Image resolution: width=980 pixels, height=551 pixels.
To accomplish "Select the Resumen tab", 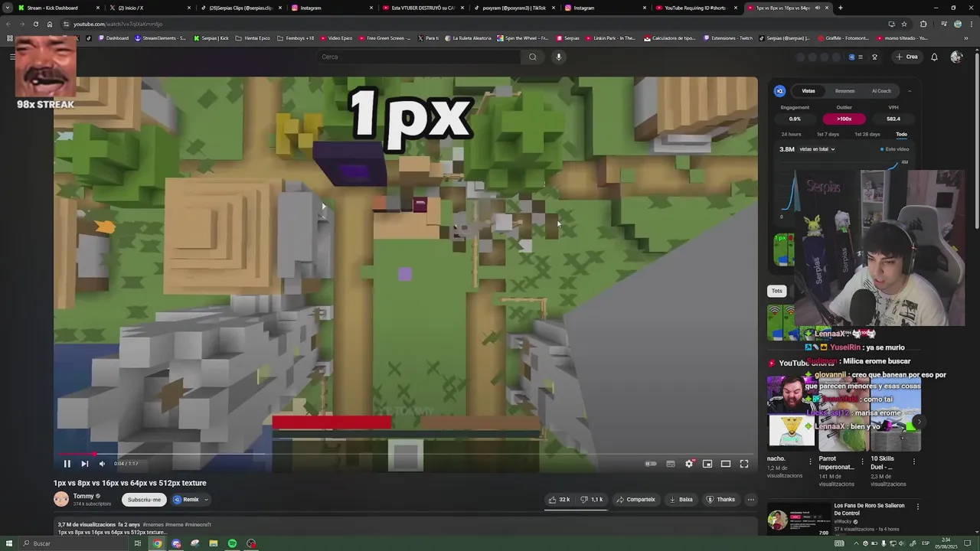I will [845, 91].
